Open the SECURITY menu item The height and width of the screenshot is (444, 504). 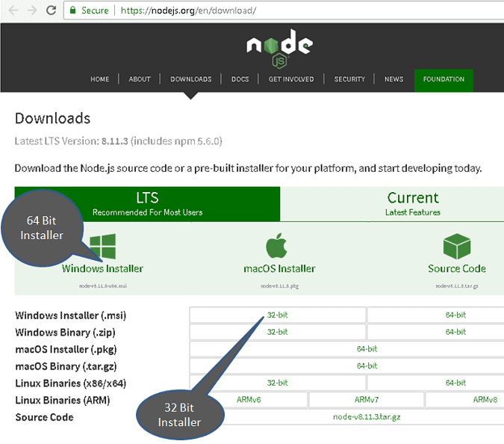point(349,79)
